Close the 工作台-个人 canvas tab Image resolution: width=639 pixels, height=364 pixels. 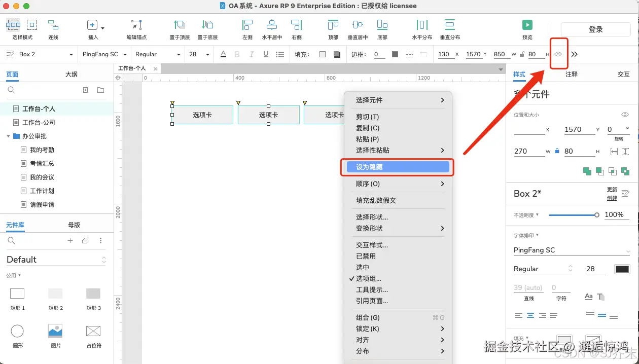pos(155,69)
